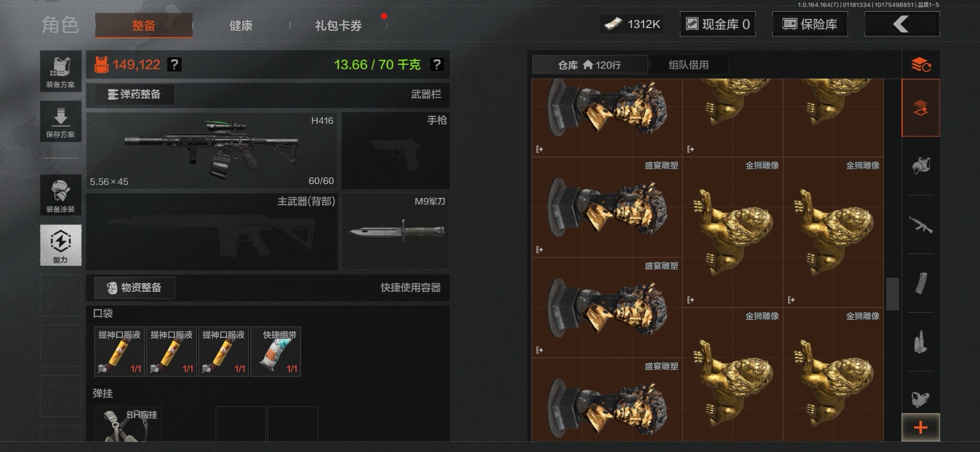Open the 保险库 safe box
Image resolution: width=980 pixels, height=452 pixels.
coord(810,24)
